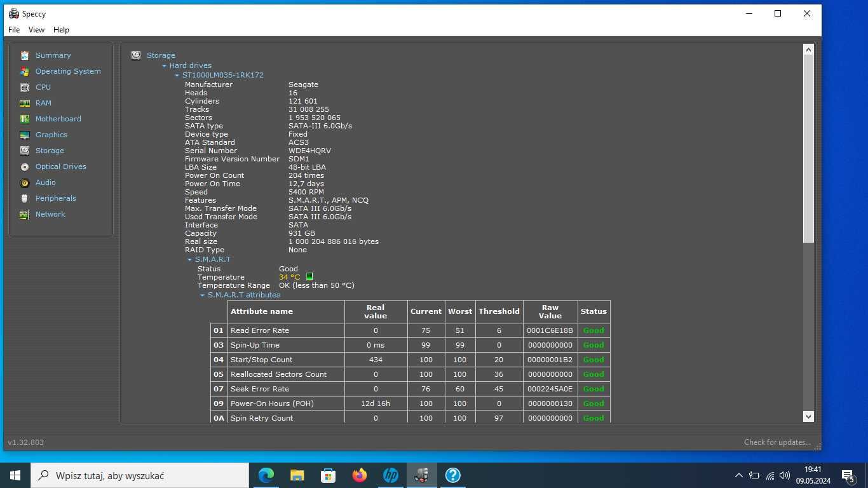The width and height of the screenshot is (868, 488).
Task: Click the volume icon in system tray
Action: (x=785, y=475)
